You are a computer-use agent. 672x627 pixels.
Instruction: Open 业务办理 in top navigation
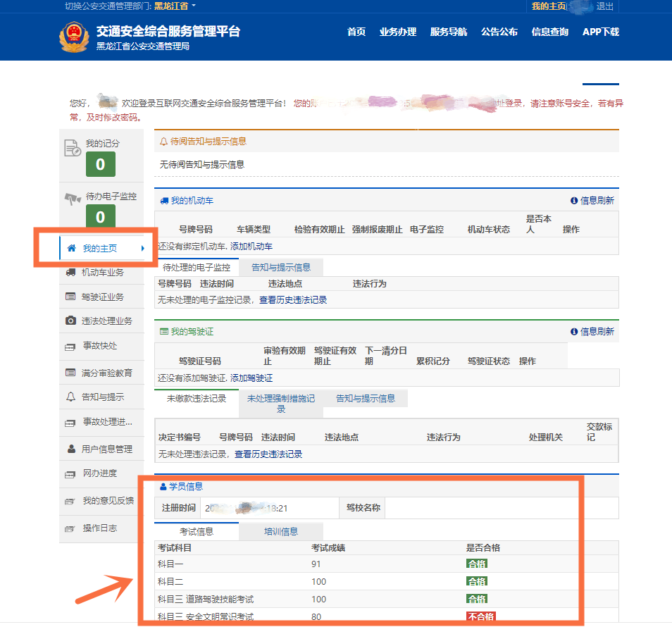tap(397, 32)
